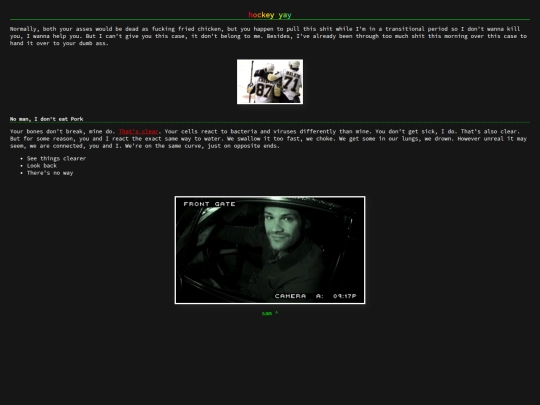Select the "Look back" list item

[42, 166]
